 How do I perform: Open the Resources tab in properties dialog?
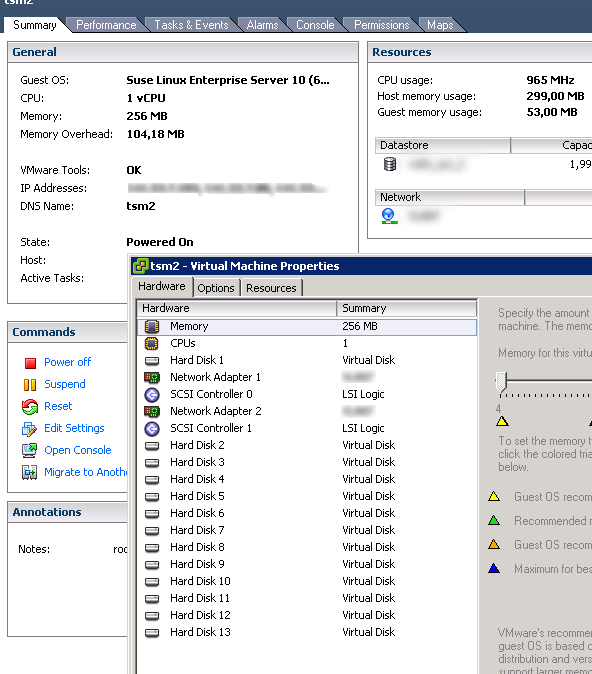point(271,288)
